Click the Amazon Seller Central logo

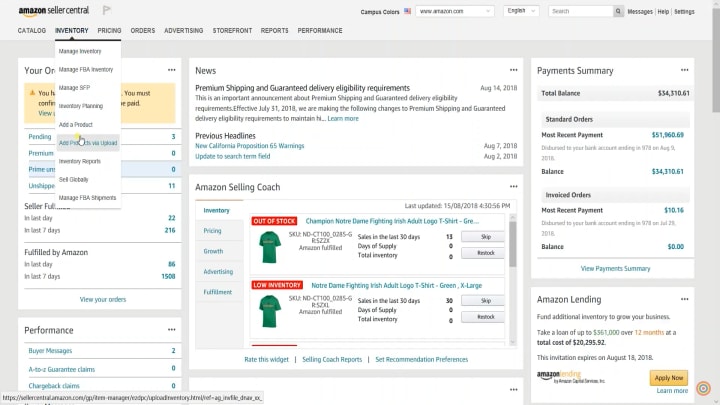54,11
